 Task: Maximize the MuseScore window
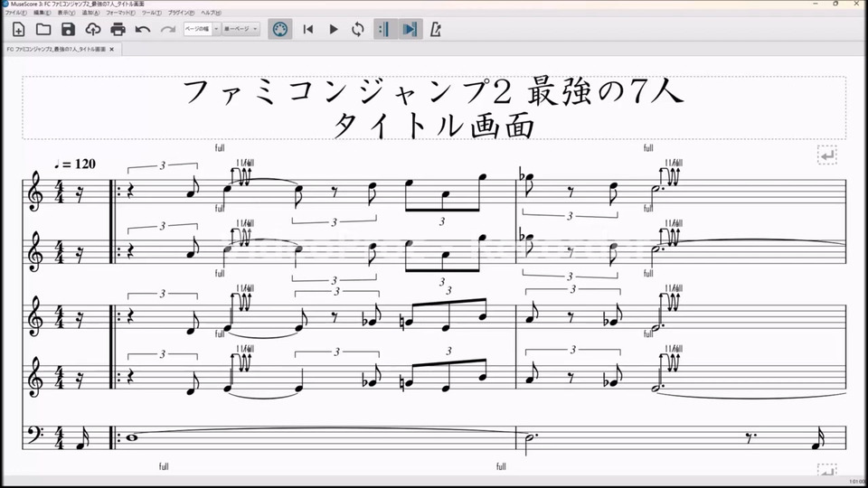click(835, 4)
